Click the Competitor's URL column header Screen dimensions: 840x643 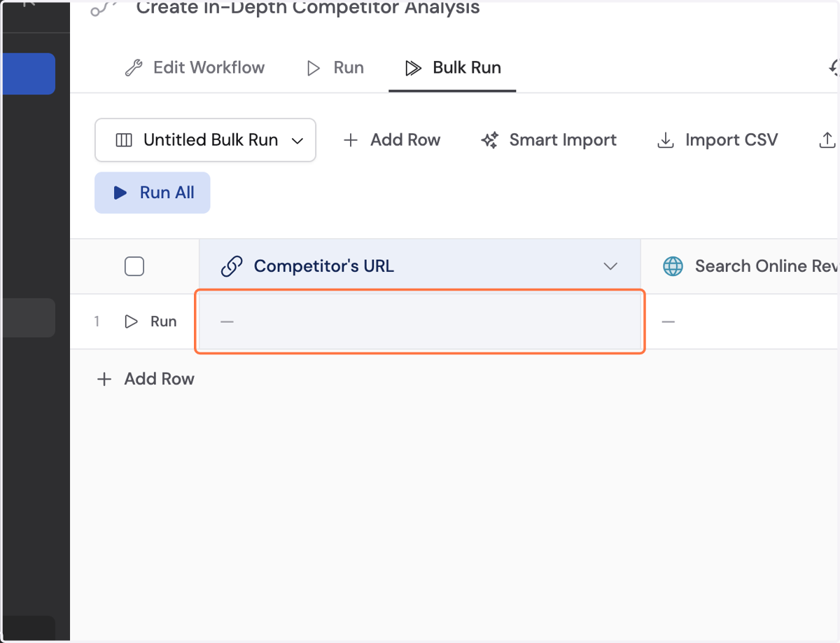[x=420, y=266]
